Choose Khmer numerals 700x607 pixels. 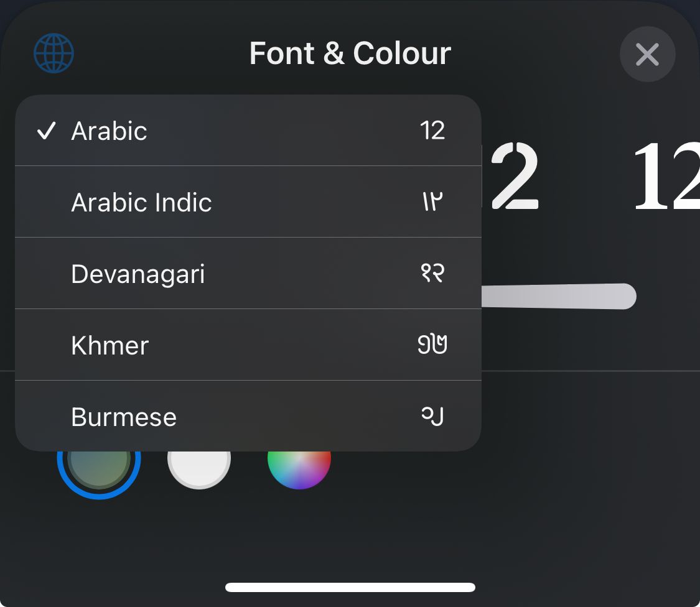click(x=248, y=345)
